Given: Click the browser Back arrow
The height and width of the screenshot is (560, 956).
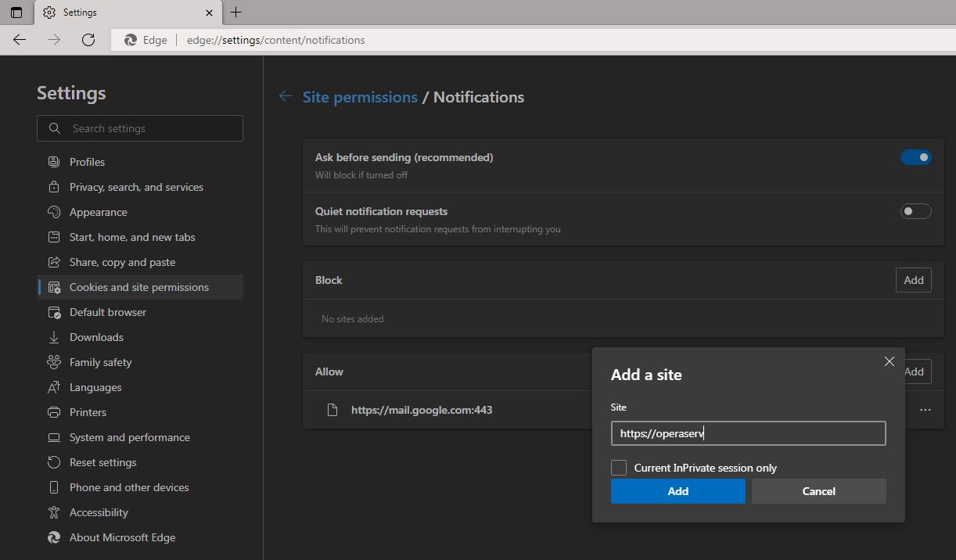Looking at the screenshot, I should [20, 40].
